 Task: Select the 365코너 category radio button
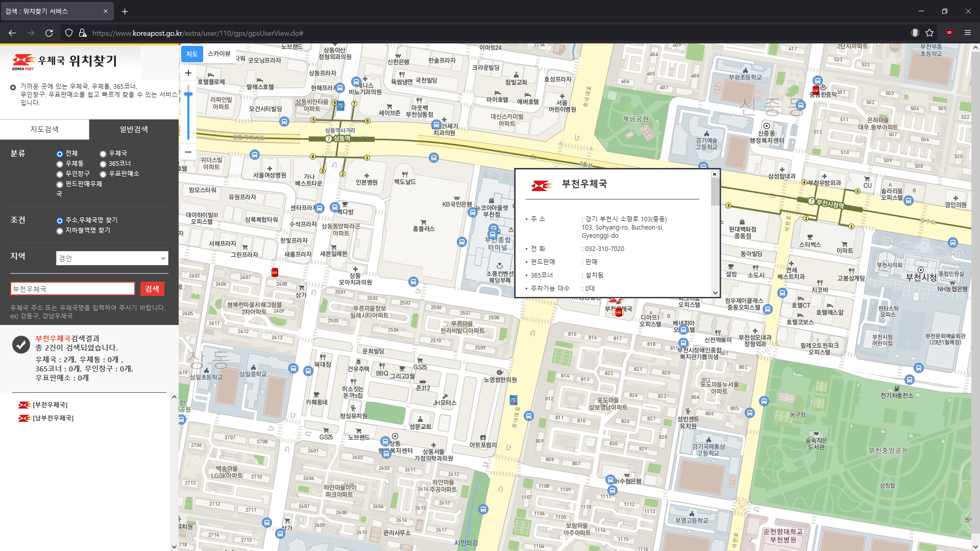[103, 164]
